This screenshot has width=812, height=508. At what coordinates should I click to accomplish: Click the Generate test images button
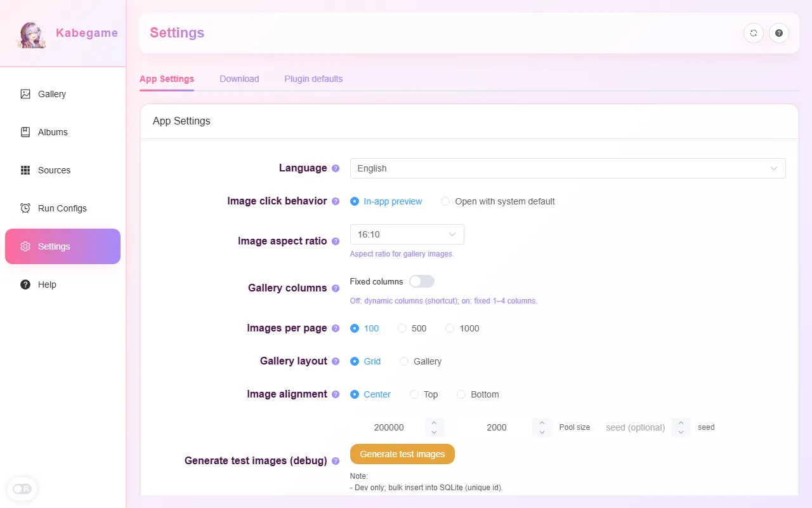pyautogui.click(x=402, y=454)
